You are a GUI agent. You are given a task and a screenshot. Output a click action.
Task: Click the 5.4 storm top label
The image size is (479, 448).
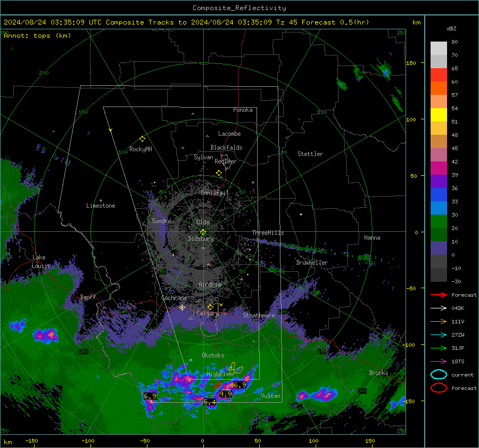point(210,402)
